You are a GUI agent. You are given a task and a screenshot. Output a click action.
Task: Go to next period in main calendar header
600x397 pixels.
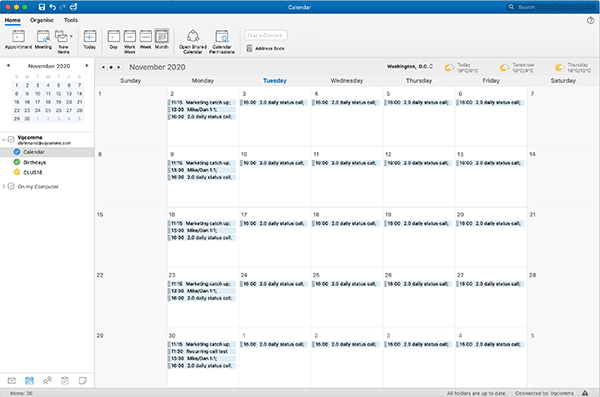[119, 67]
